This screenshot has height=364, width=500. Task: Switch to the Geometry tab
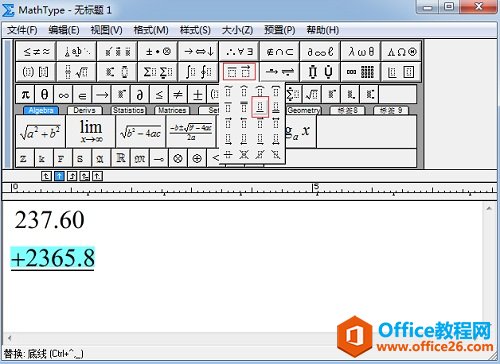click(303, 110)
